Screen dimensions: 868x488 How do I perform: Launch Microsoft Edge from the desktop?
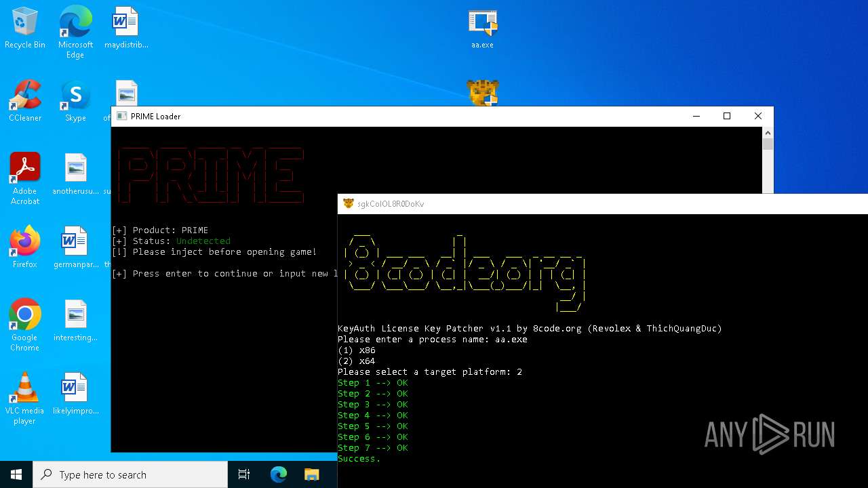[x=75, y=32]
